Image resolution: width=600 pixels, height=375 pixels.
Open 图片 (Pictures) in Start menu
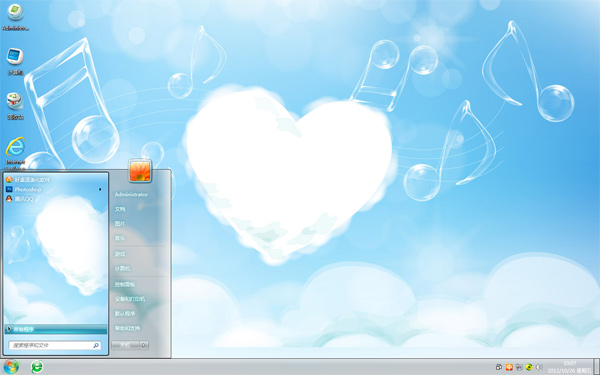120,224
